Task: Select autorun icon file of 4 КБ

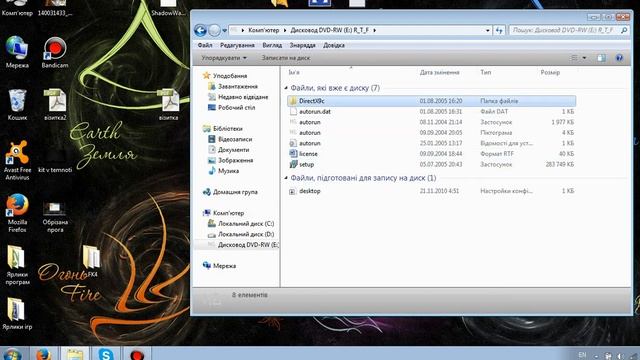Action: 431,133
